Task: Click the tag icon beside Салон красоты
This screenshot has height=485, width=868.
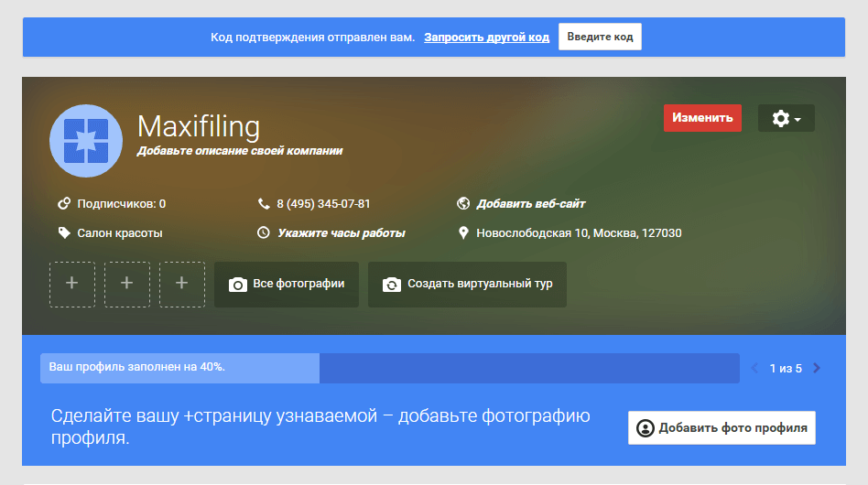Action: coord(64,233)
